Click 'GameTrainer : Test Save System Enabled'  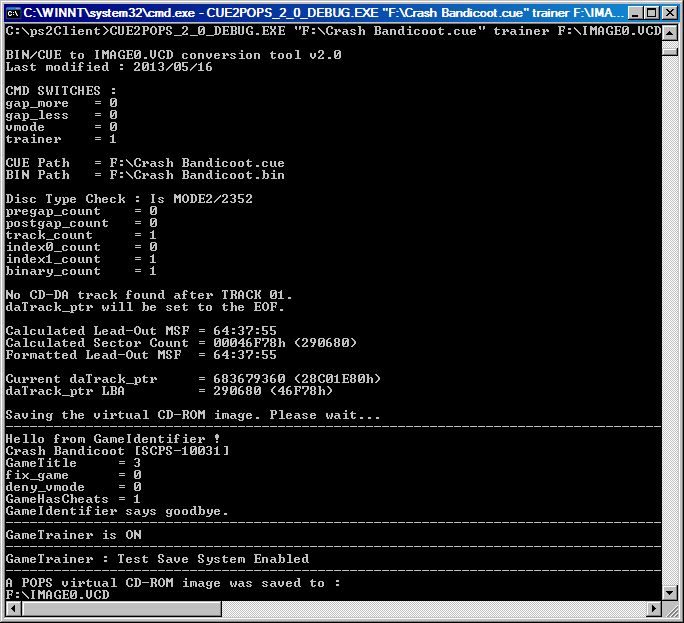(x=157, y=559)
